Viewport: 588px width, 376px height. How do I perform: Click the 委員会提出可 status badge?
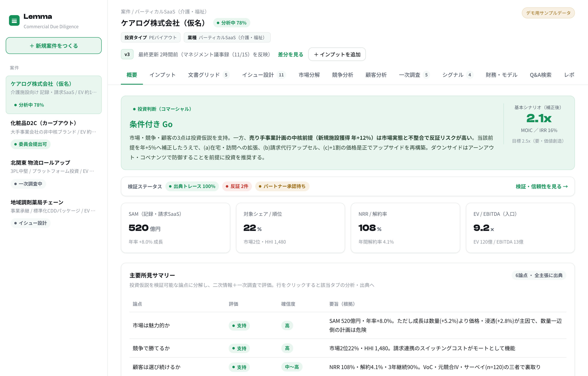point(31,144)
